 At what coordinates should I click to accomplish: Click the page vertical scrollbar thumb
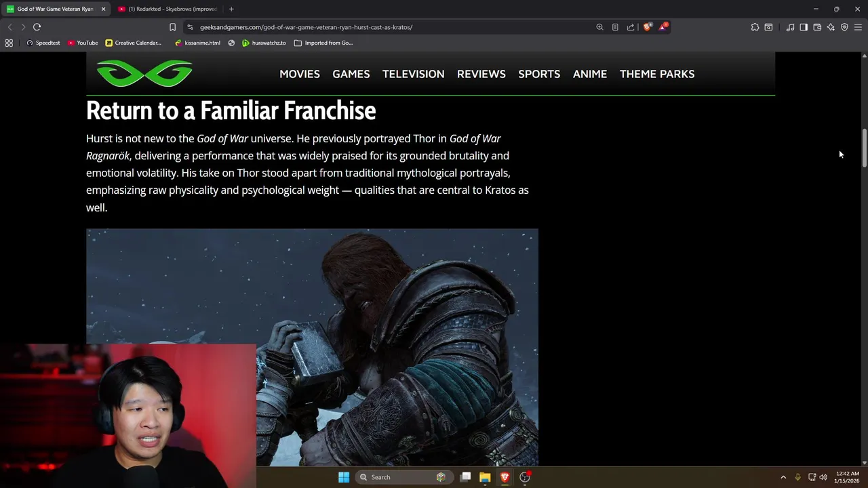tap(864, 147)
